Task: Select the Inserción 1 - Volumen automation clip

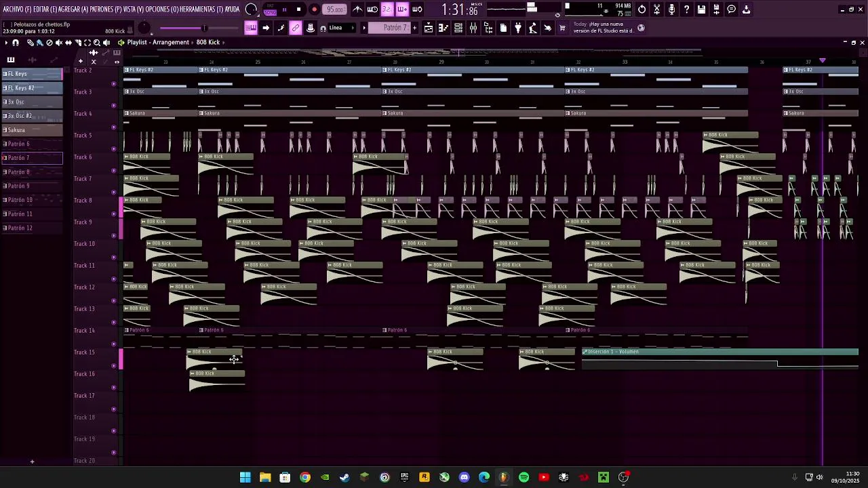Action: click(720, 359)
